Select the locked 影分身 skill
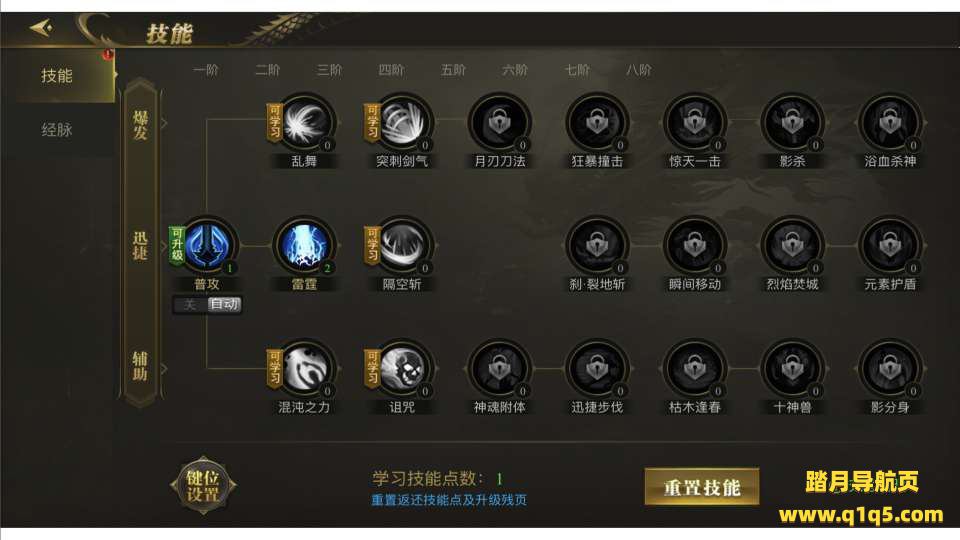 click(890, 369)
